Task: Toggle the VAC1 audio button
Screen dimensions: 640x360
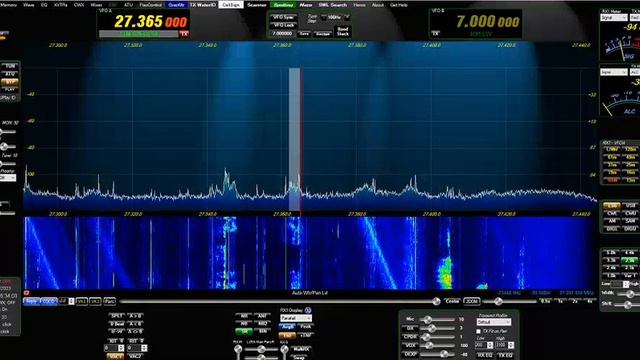Action: pos(115,356)
